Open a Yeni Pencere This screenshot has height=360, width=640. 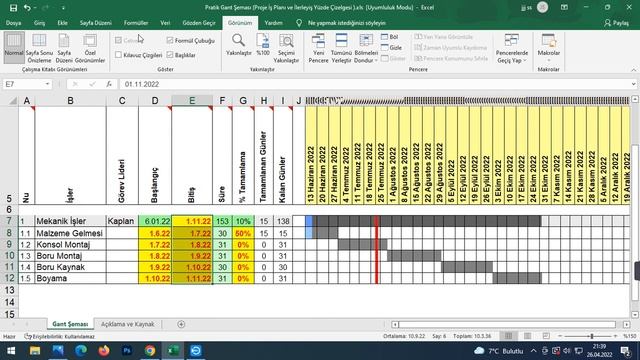click(x=318, y=48)
